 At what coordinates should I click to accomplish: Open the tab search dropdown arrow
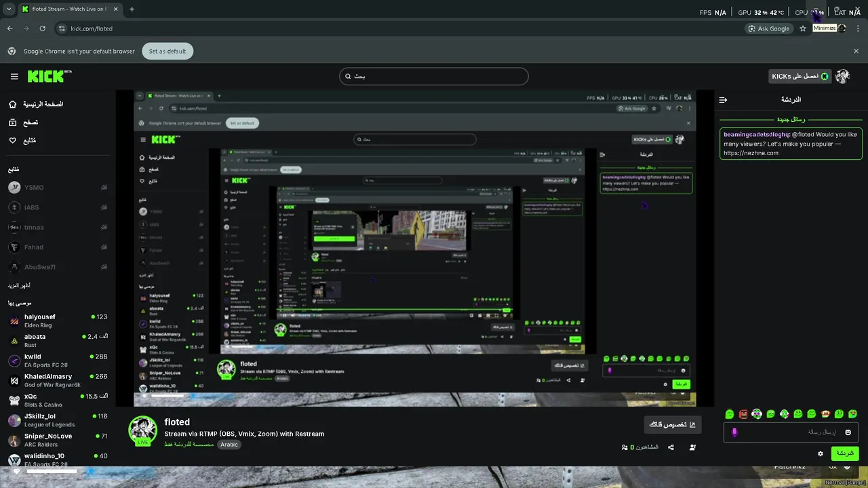9,9
